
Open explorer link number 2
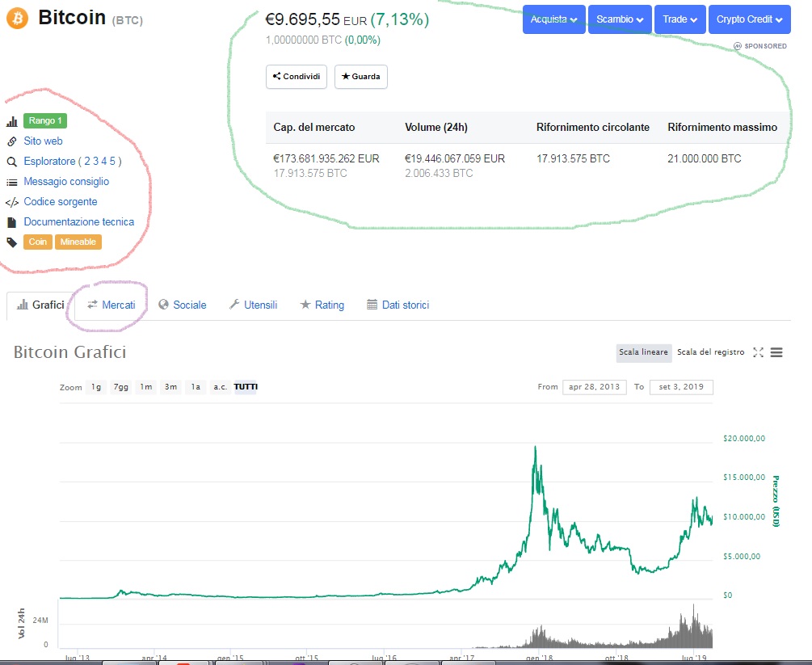(x=87, y=162)
